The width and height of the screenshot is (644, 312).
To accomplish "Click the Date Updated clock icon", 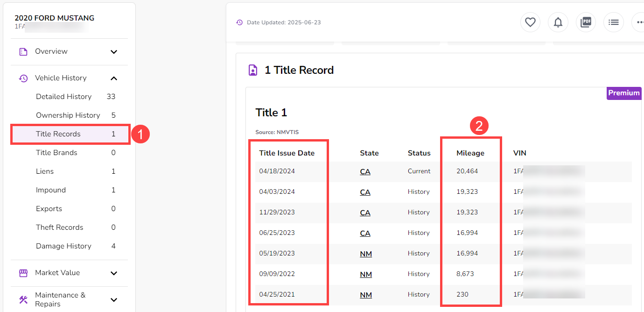I will click(239, 22).
